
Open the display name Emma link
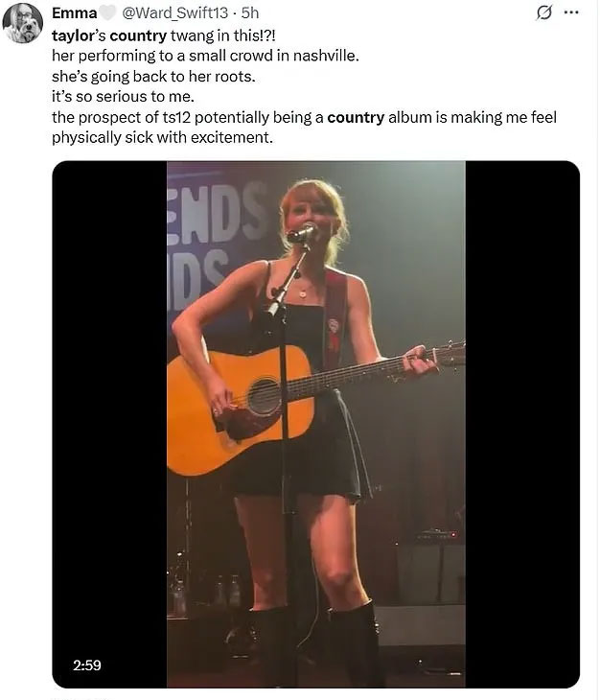(75, 13)
